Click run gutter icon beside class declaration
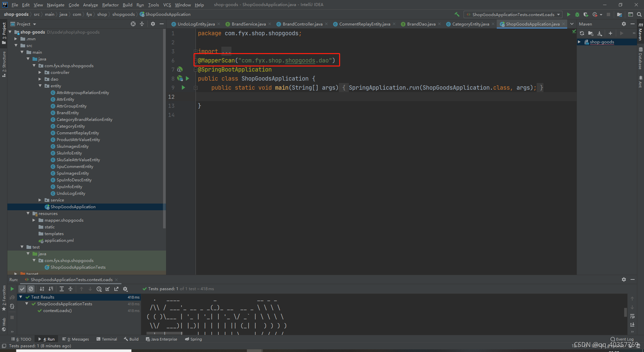 pyautogui.click(x=187, y=78)
